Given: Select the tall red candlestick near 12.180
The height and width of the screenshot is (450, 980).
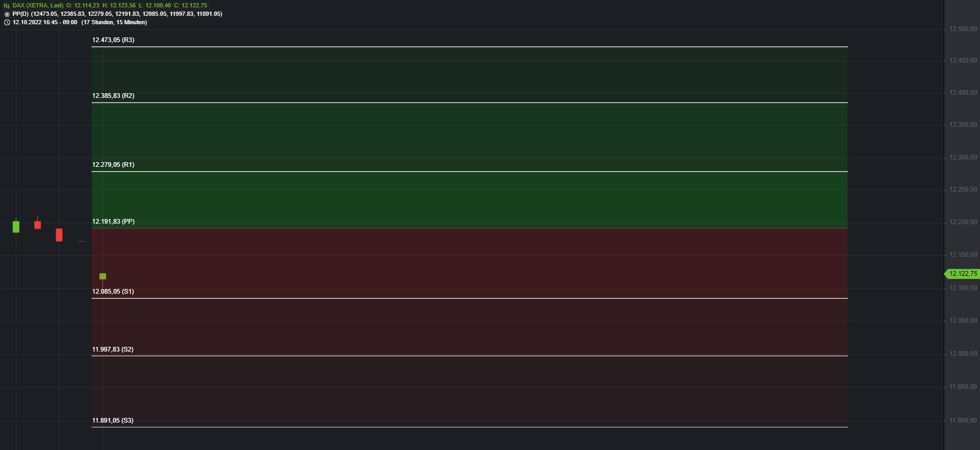Looking at the screenshot, I should coord(59,235).
